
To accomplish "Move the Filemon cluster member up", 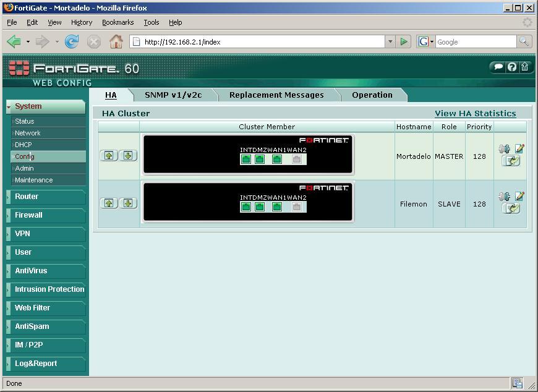I will (x=109, y=203).
